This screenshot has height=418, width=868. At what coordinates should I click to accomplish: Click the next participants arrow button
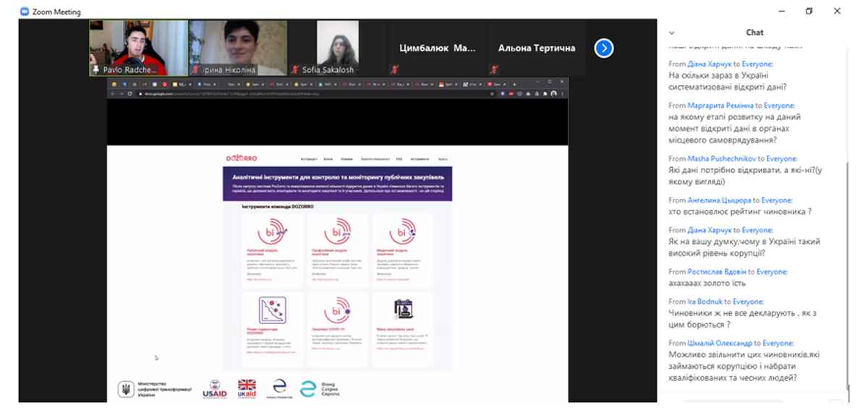pos(604,48)
